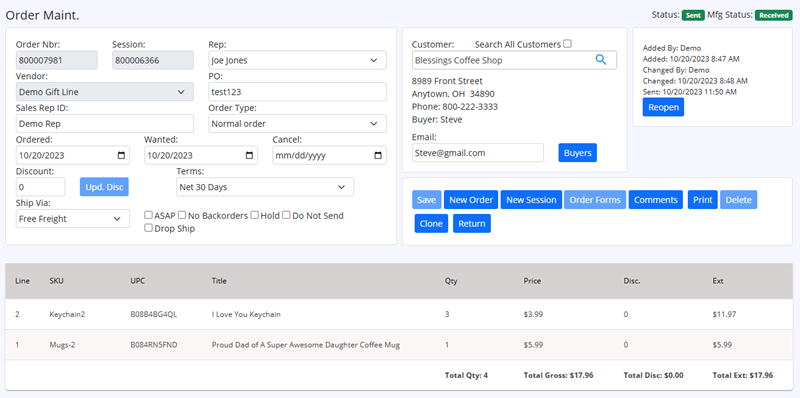800x398 pixels.
Task: Tick the No Backorders checkbox
Action: (x=182, y=215)
